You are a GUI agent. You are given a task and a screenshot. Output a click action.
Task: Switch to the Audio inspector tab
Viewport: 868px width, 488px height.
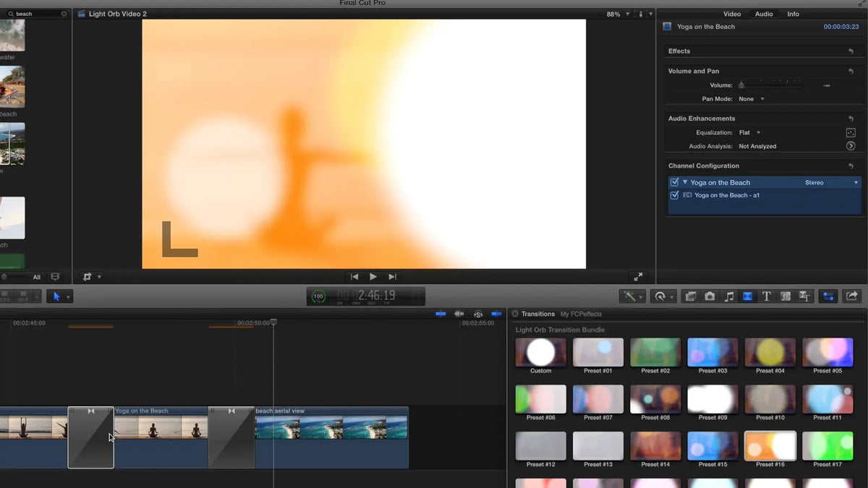(x=764, y=14)
